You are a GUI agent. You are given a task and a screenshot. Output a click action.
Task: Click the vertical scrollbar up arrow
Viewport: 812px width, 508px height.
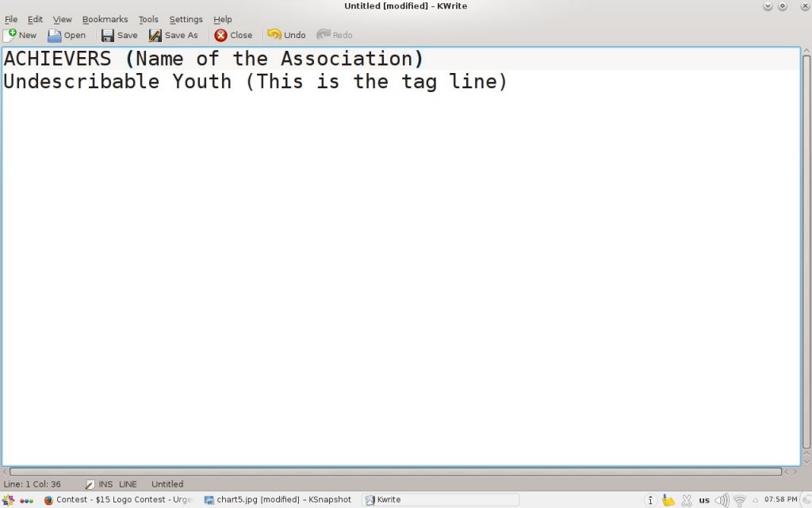click(x=806, y=50)
